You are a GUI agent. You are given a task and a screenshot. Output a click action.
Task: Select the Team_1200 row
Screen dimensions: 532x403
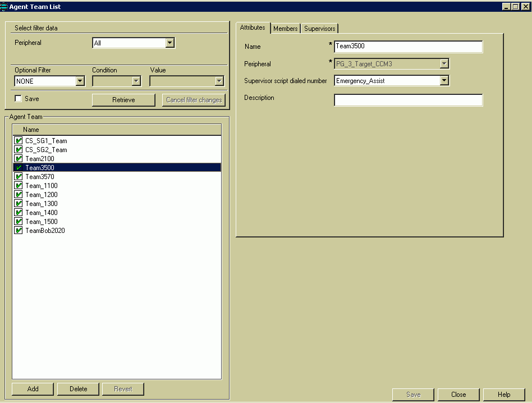[x=117, y=194]
